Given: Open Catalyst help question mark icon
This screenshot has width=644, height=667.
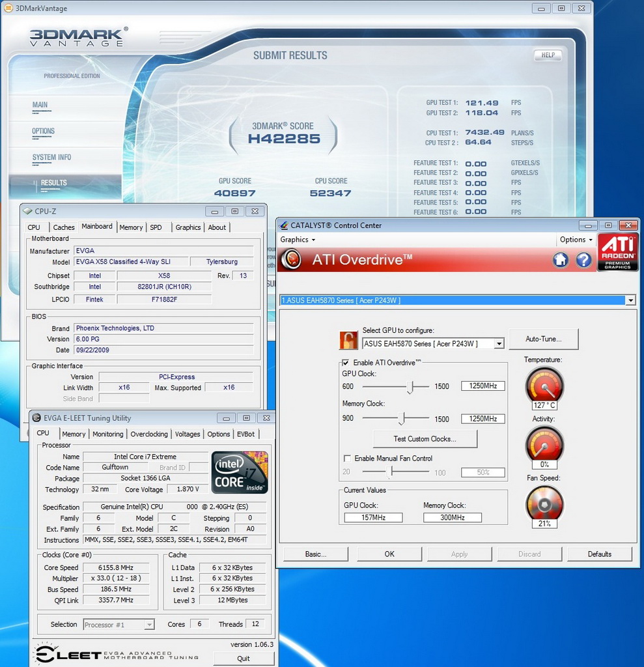Looking at the screenshot, I should pyautogui.click(x=583, y=259).
